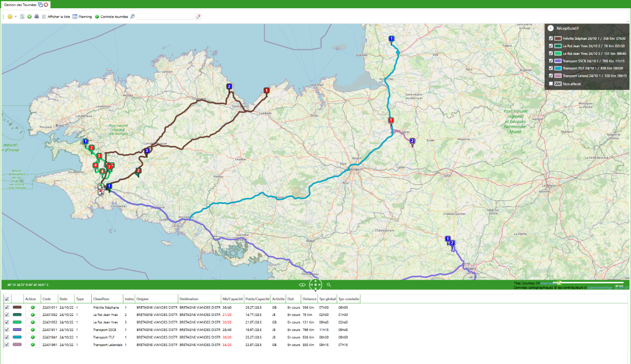Uncheck Transport Leland legend checkbox
631x364 pixels.
tap(550, 76)
